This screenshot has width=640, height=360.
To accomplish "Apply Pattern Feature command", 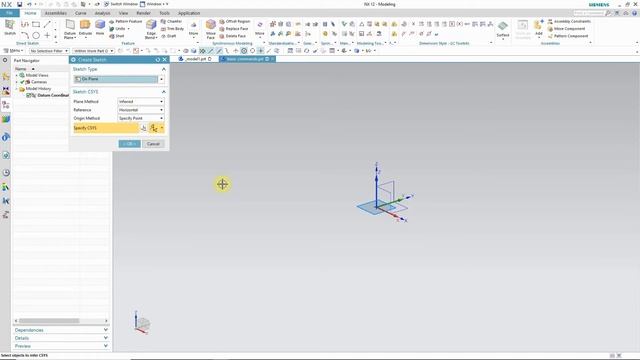I will point(125,21).
